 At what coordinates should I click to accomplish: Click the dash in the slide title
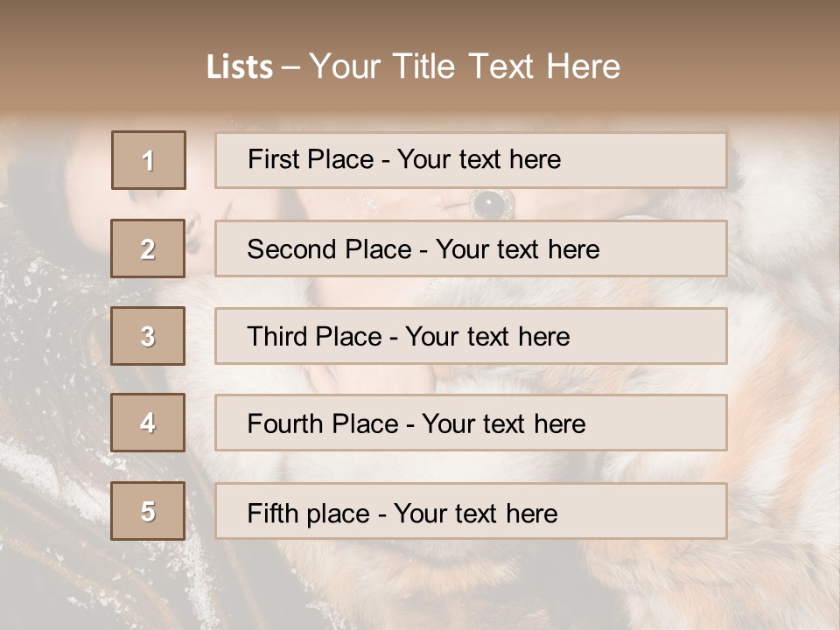291,67
